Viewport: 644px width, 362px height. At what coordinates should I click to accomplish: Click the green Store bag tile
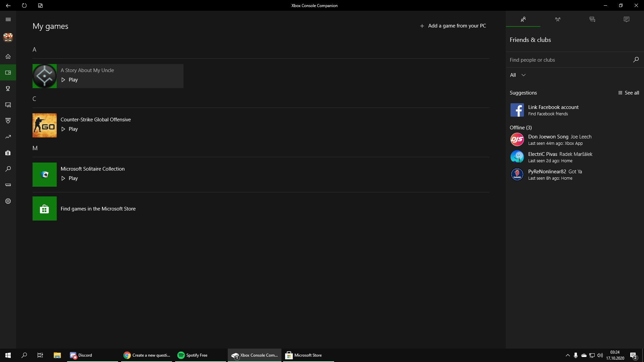pos(45,208)
